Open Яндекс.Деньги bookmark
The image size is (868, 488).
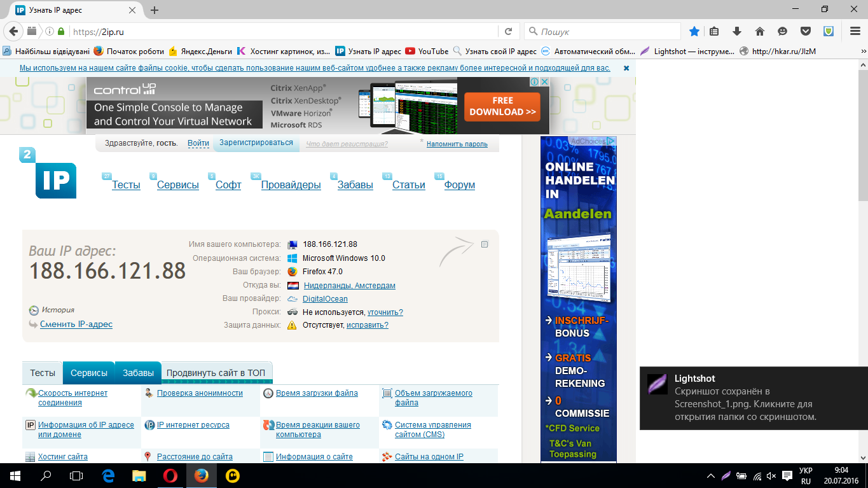coord(199,52)
